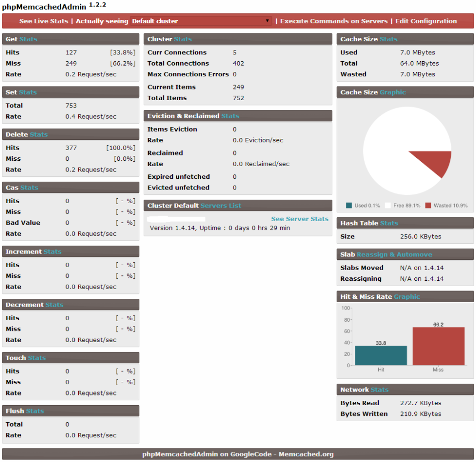Click the red Miss bar in chart

[438, 346]
